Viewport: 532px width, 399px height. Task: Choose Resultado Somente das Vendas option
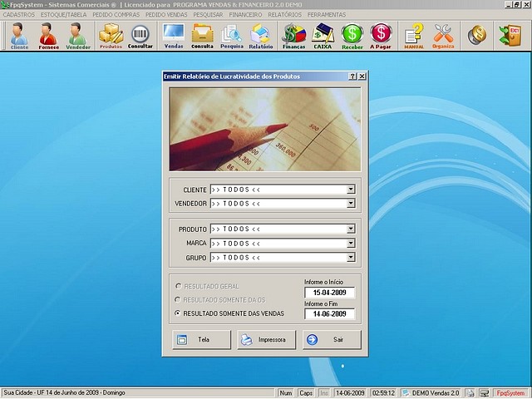177,313
